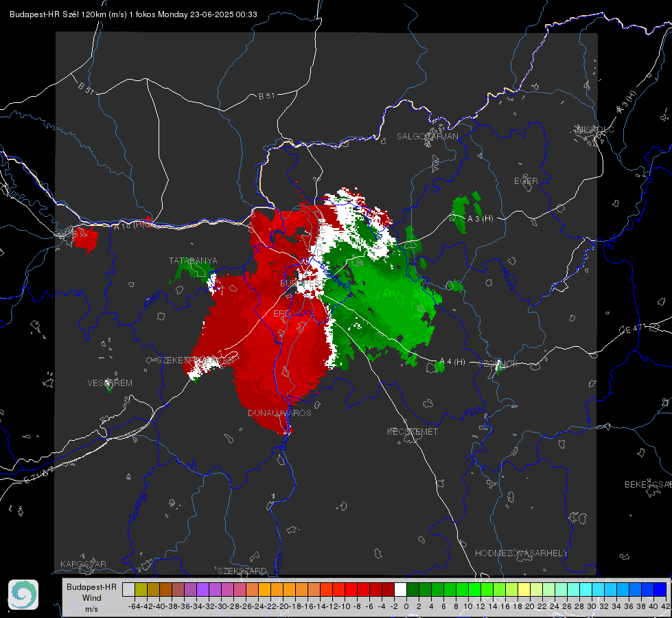Click the legend value label 0

click(406, 606)
